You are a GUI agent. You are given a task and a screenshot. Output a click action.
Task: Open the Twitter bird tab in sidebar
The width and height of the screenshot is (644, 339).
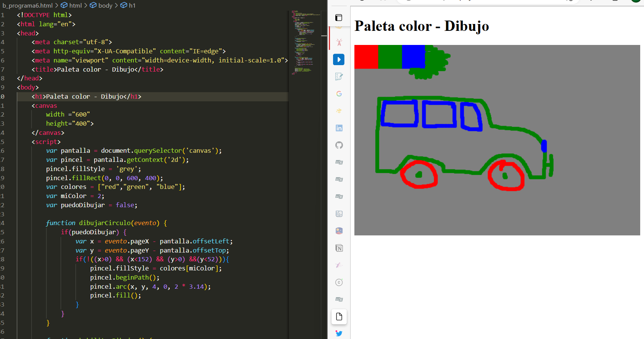point(339,334)
